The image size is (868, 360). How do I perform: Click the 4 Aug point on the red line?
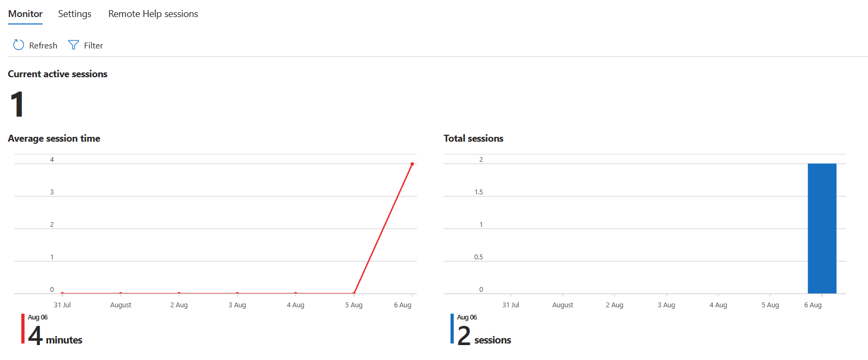295,293
